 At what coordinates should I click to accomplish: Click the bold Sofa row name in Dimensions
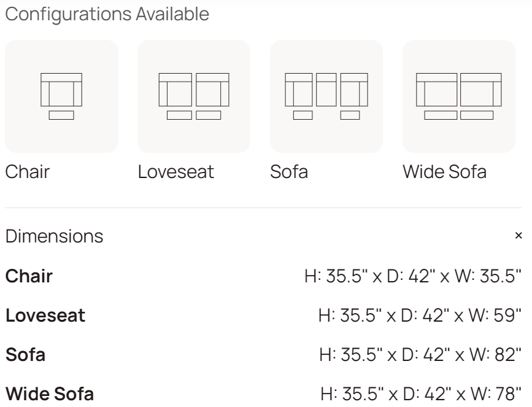25,355
